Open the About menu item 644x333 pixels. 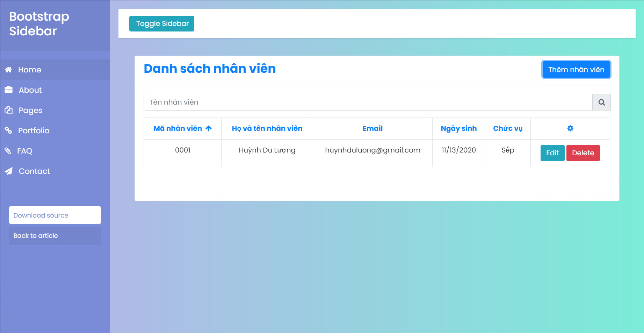point(55,90)
